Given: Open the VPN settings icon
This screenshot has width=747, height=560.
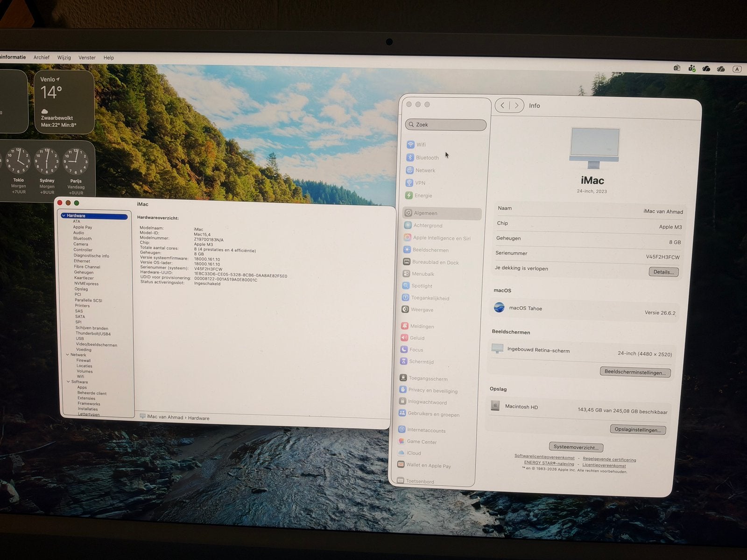Looking at the screenshot, I should tap(409, 183).
